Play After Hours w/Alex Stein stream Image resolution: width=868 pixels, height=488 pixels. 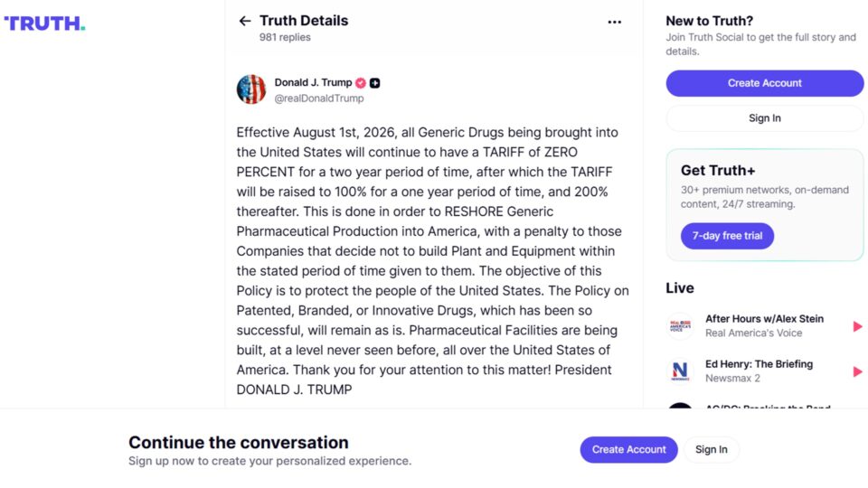[x=857, y=326]
